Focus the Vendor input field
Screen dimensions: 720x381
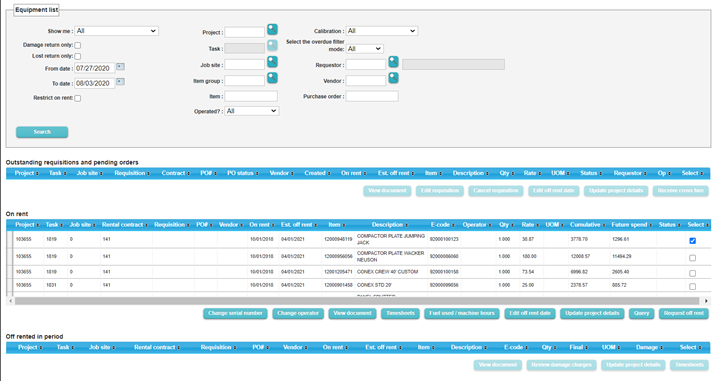pyautogui.click(x=366, y=81)
